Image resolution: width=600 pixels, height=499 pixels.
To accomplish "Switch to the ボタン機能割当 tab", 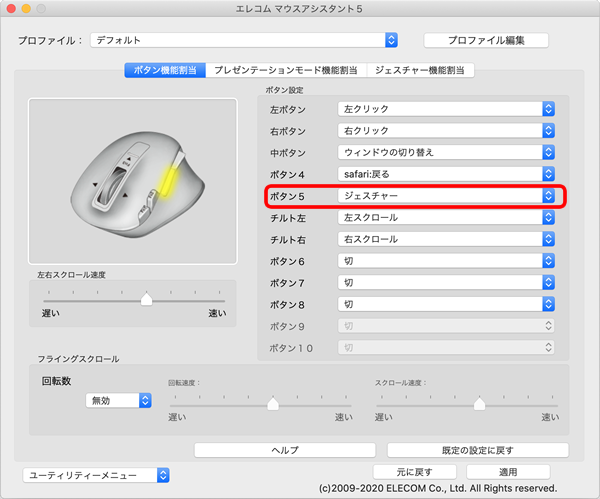I will (x=165, y=70).
